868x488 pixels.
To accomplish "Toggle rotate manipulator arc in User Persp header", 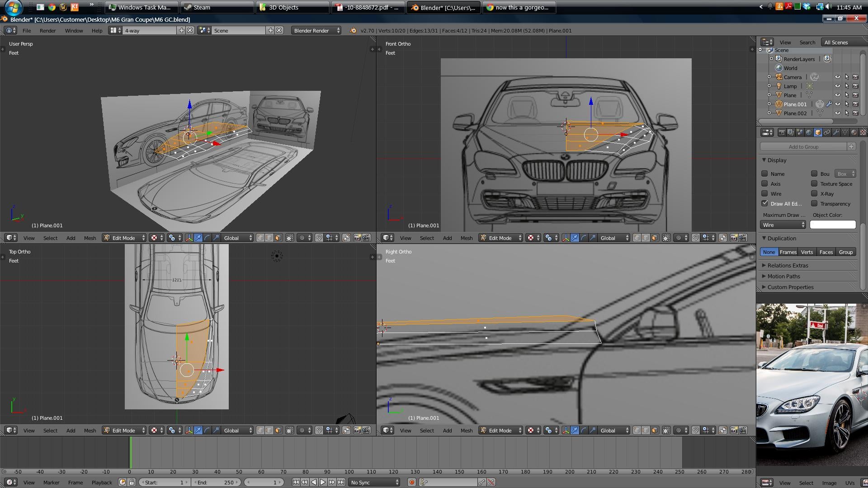I will [x=207, y=238].
